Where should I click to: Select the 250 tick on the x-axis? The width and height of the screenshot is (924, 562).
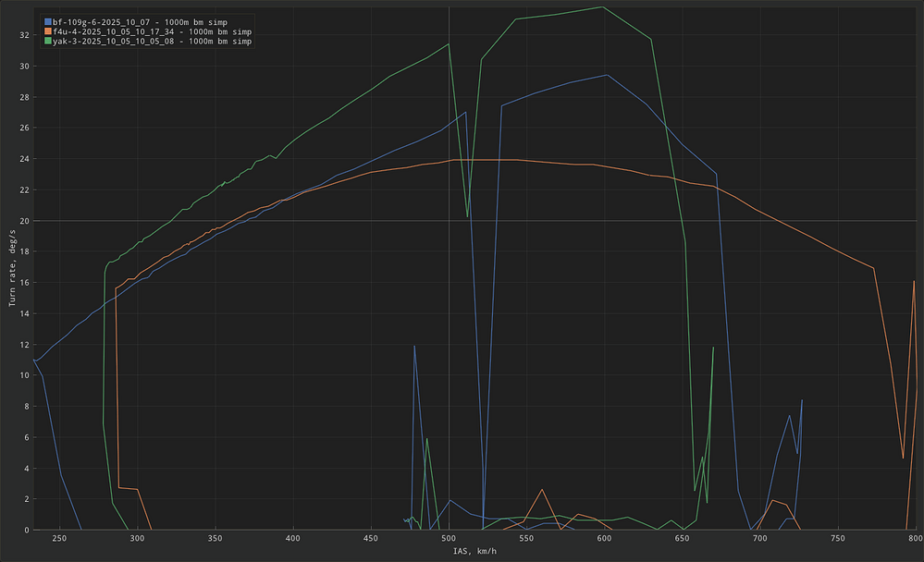click(59, 539)
